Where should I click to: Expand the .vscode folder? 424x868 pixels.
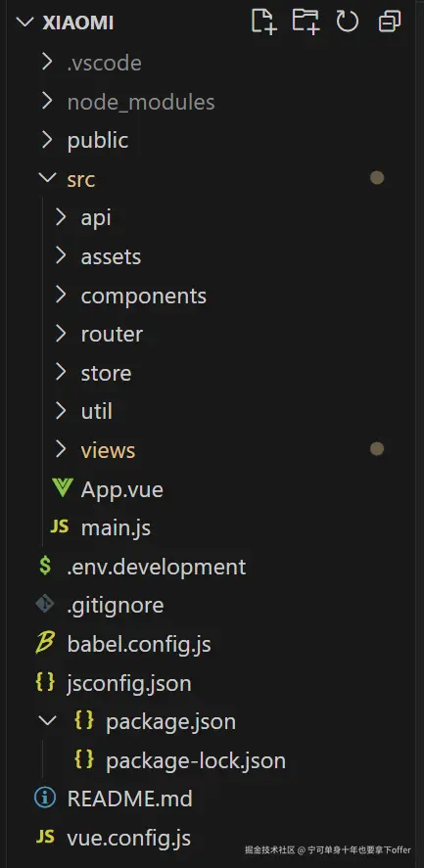(47, 62)
